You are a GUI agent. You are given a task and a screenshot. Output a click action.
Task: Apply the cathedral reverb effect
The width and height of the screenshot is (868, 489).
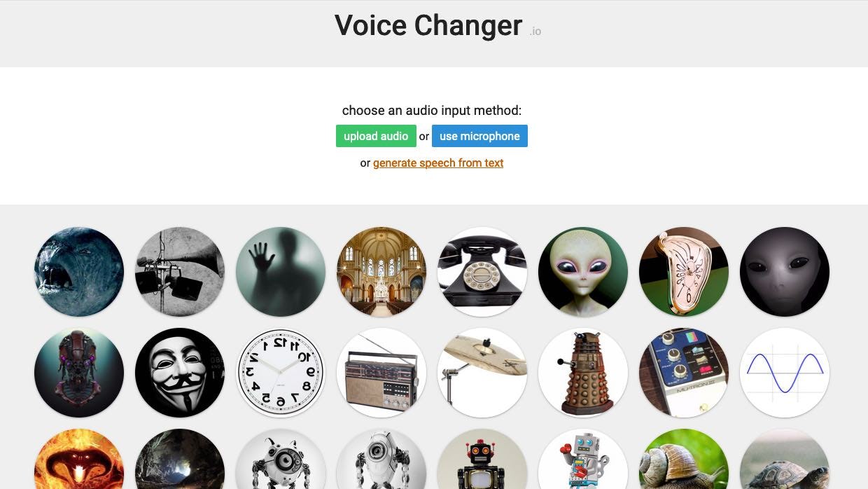click(x=381, y=272)
